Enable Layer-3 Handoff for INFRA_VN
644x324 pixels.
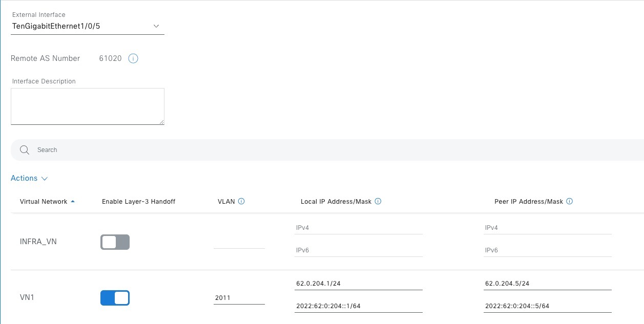coord(115,242)
